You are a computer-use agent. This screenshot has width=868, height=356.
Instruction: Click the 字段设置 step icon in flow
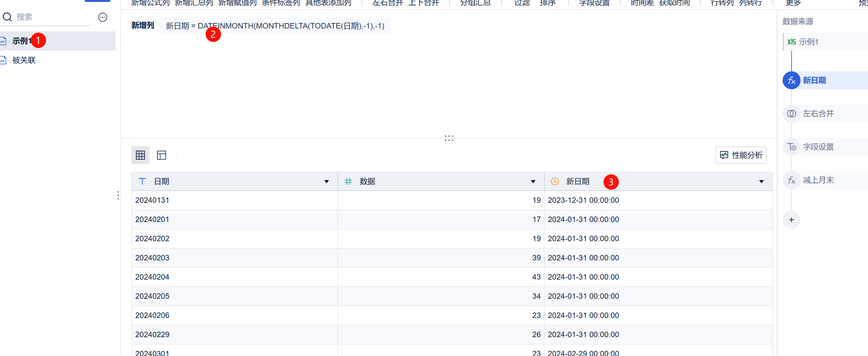[x=791, y=147]
